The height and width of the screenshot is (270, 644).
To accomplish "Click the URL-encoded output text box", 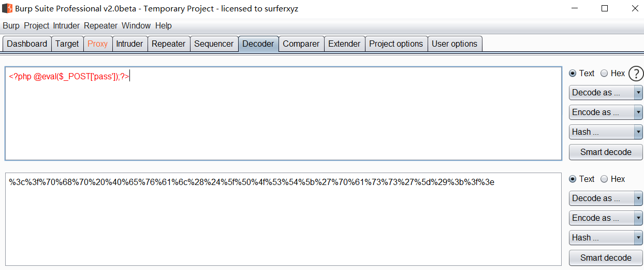I will [283, 219].
